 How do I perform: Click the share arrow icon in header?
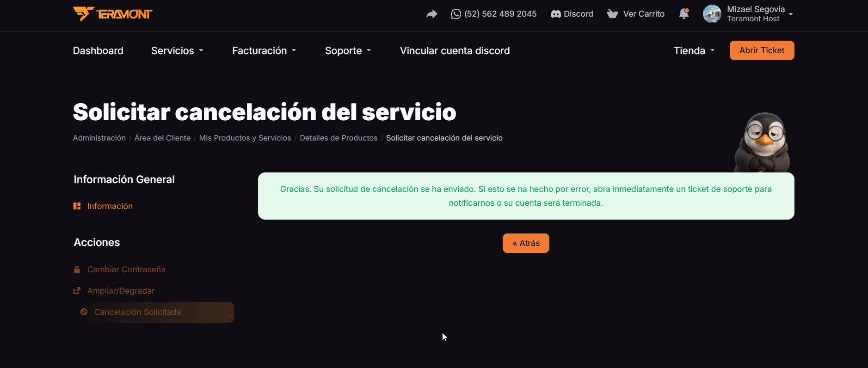pos(431,14)
